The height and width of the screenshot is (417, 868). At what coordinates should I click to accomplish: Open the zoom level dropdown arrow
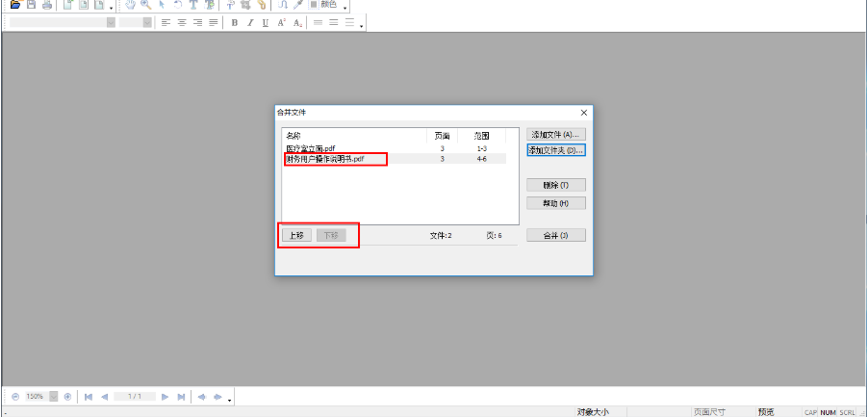pyautogui.click(x=53, y=397)
